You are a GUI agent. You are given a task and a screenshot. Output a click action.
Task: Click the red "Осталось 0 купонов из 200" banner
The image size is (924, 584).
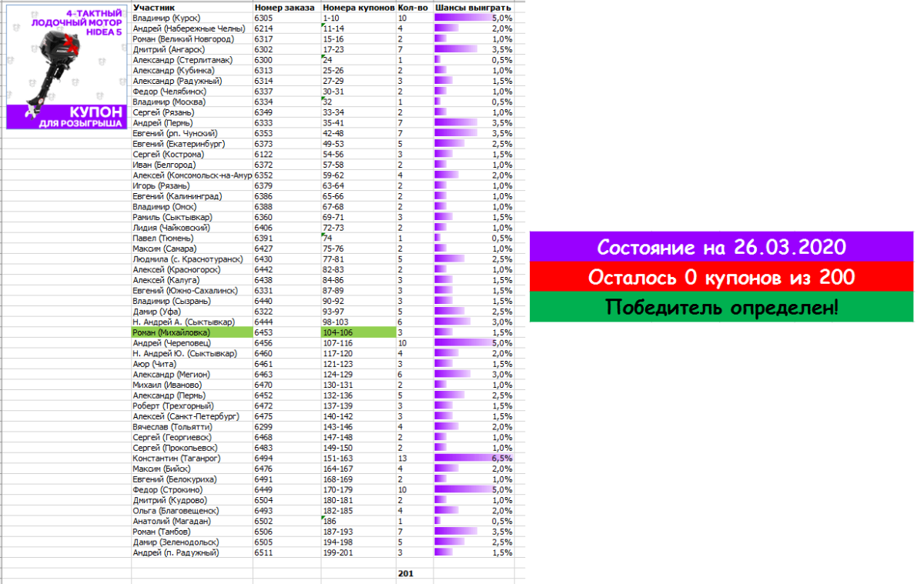(721, 277)
